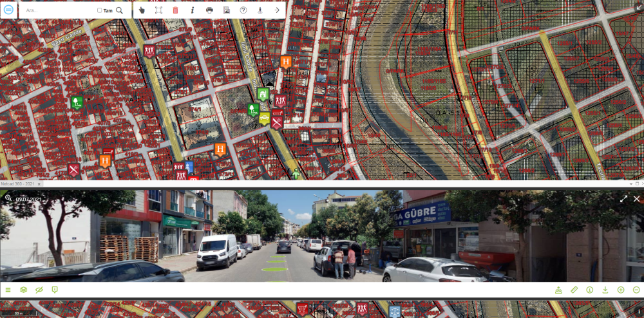Select the pan hand tool

coord(142,10)
